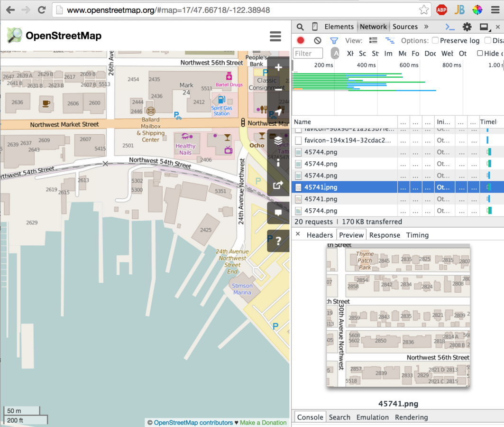Reload the page with the refresh icon
Screen dimensions: 504x427
pyautogui.click(x=41, y=10)
